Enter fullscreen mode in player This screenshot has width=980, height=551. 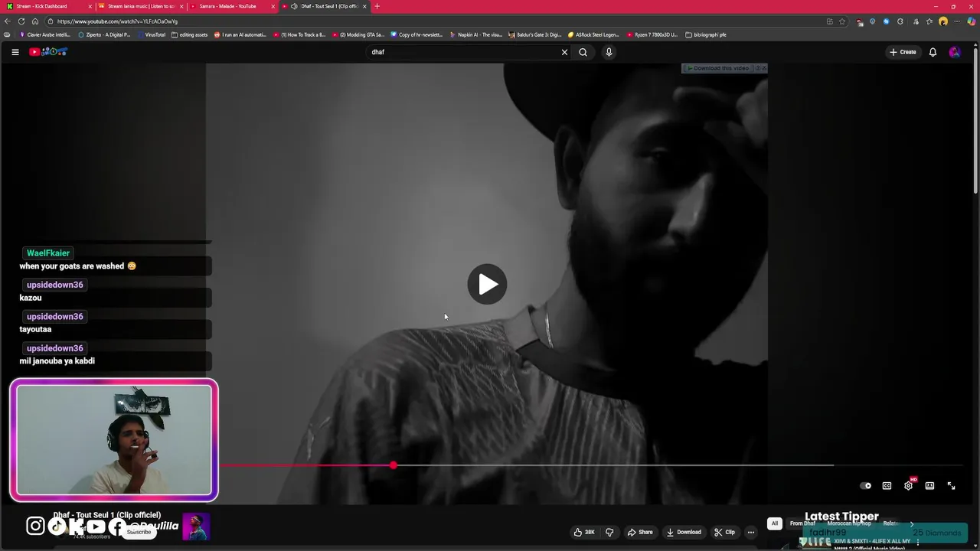[x=951, y=486]
